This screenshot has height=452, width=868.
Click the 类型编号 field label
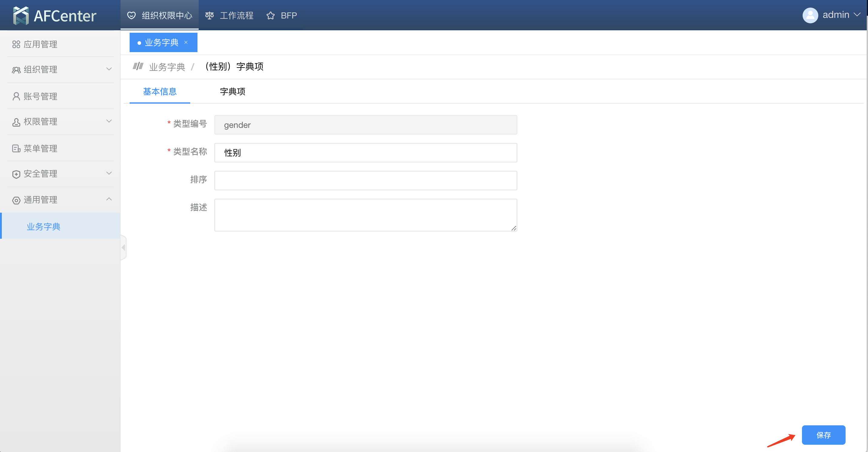190,124
